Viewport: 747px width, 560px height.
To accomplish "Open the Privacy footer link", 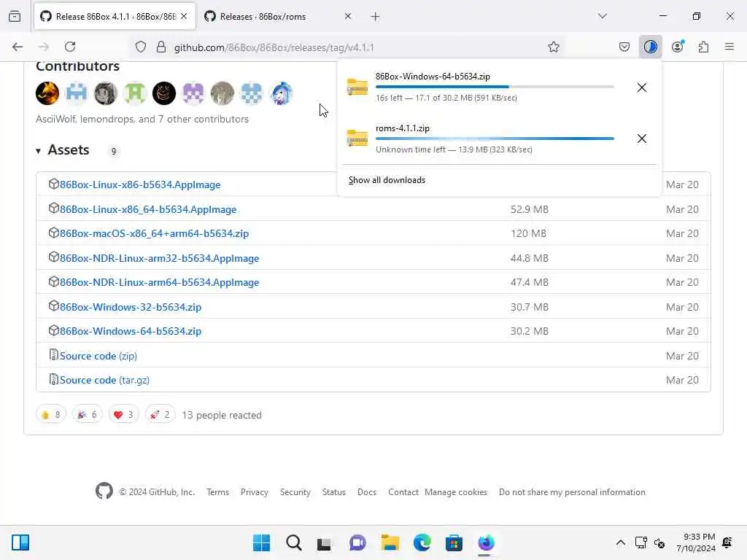I will tap(255, 492).
